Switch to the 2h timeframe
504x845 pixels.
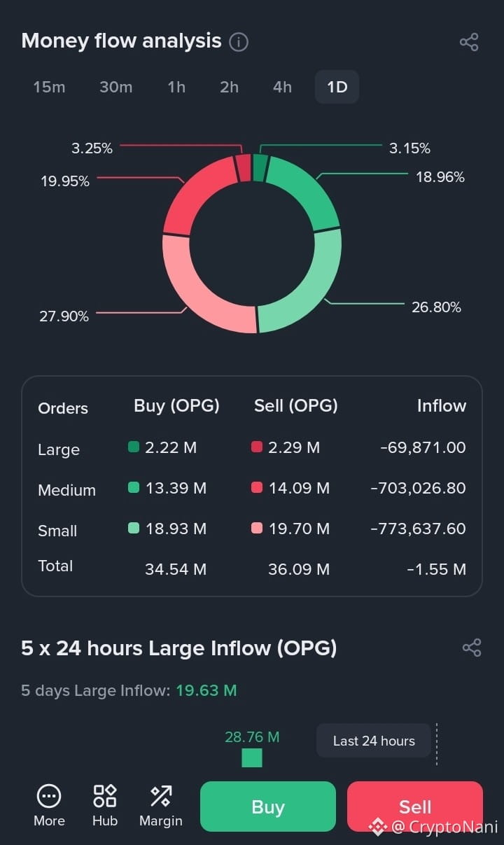tap(229, 87)
